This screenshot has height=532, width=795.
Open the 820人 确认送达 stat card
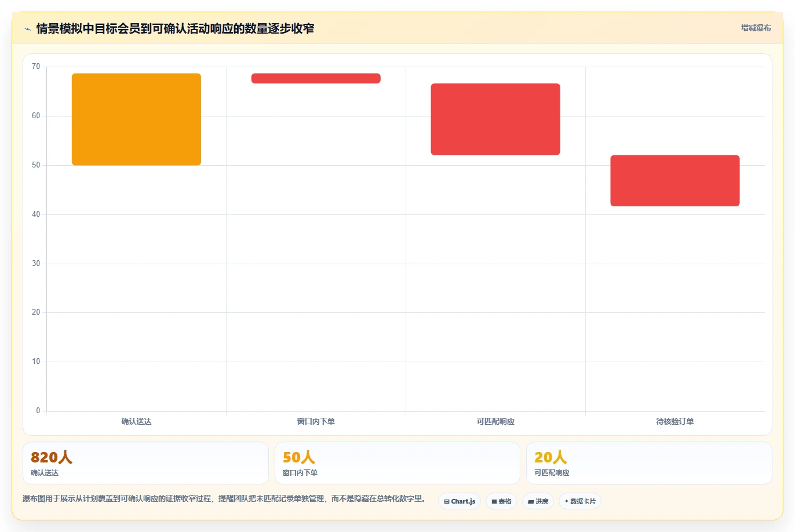145,463
